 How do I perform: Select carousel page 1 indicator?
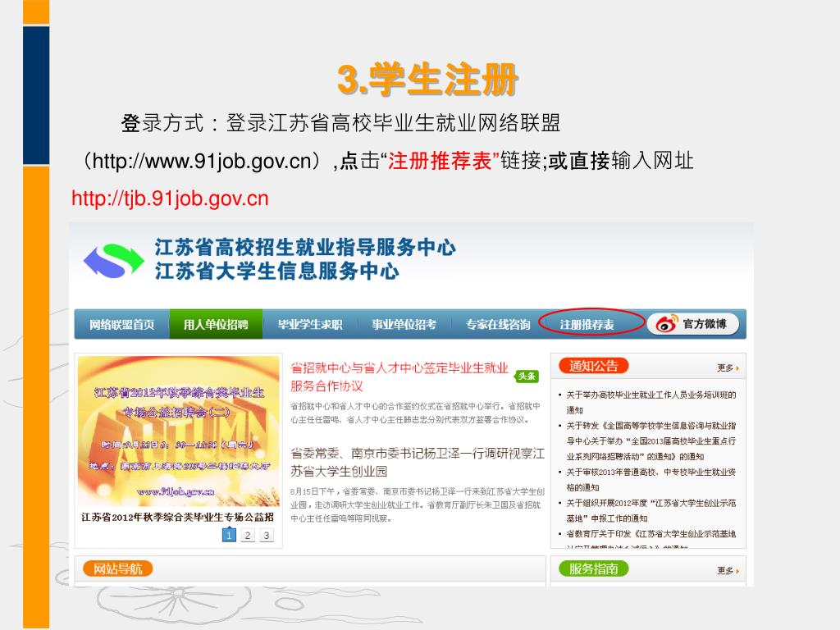point(229,535)
